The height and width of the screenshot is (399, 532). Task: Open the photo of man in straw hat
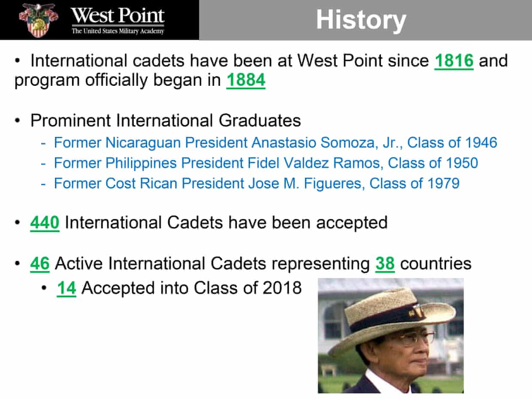390,336
